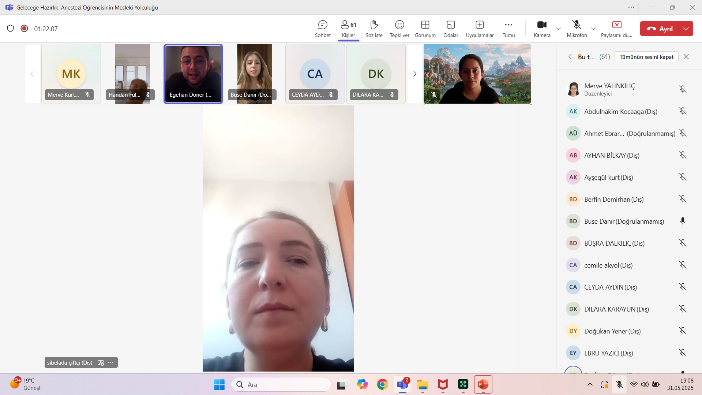The width and height of the screenshot is (702, 395).
Task: Toggle the Paylaşımı durdur sharing button
Action: pyautogui.click(x=616, y=28)
